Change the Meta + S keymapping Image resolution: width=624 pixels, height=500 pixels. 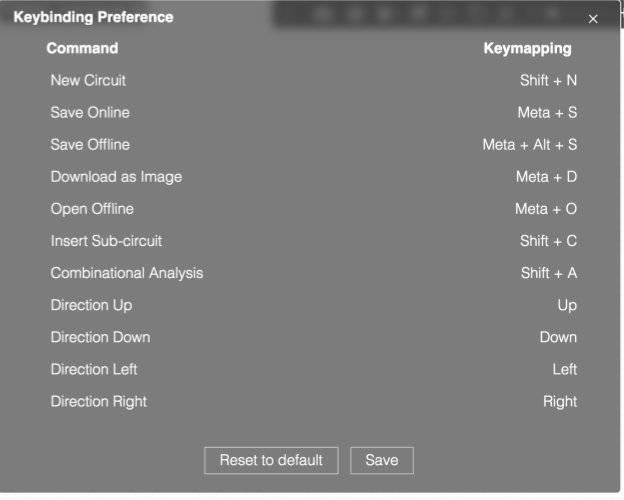[547, 112]
